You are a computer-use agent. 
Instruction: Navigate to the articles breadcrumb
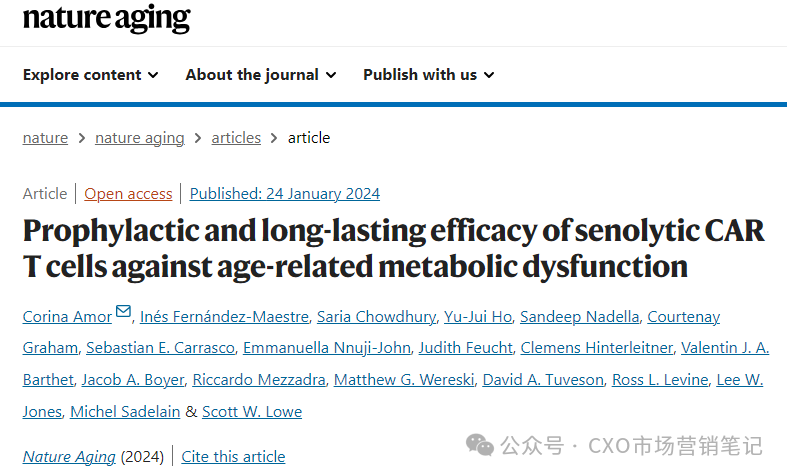[236, 138]
